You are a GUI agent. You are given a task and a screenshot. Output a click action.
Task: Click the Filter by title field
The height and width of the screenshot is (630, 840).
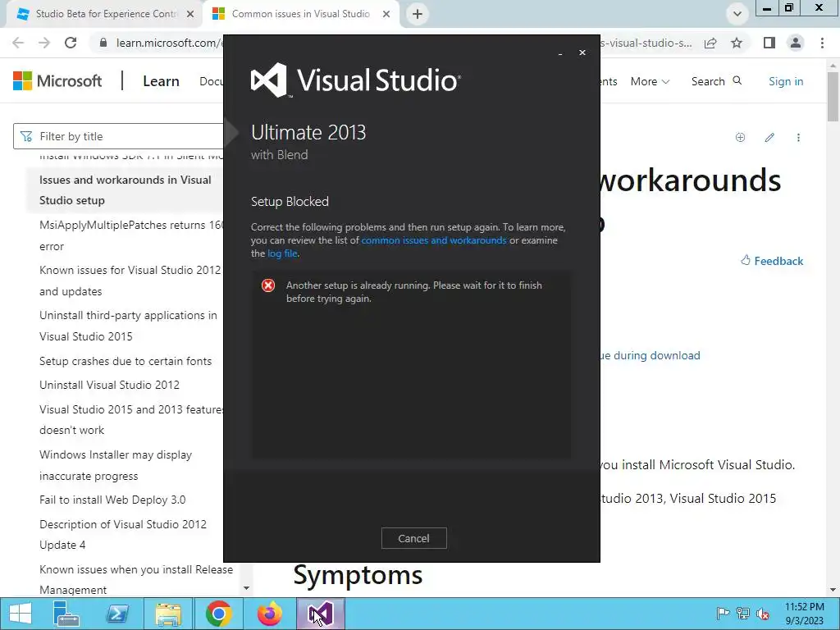point(118,137)
